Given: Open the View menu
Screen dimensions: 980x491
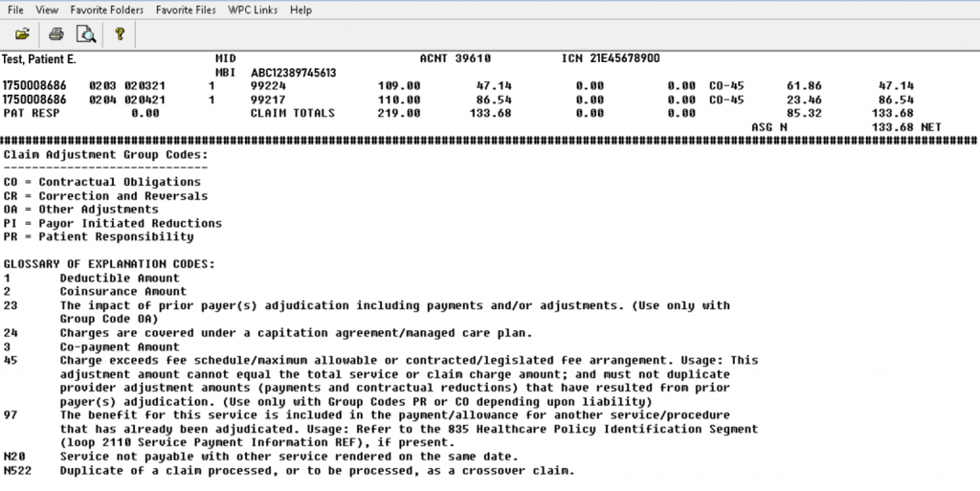Looking at the screenshot, I should (x=47, y=10).
